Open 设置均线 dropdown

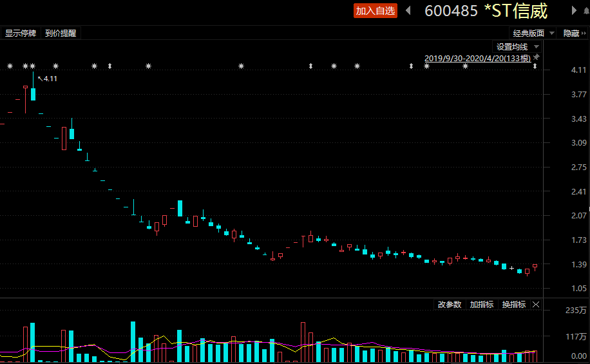tap(517, 46)
